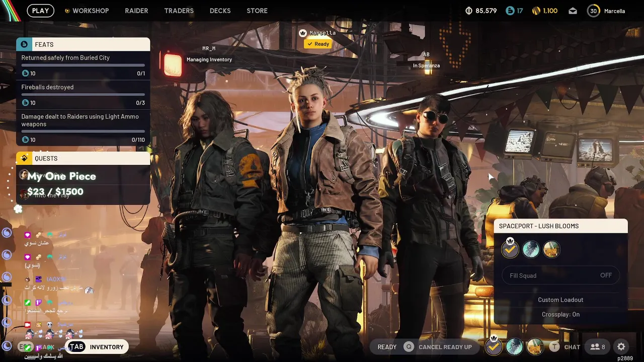
Task: Click the READY button
Action: (387, 347)
